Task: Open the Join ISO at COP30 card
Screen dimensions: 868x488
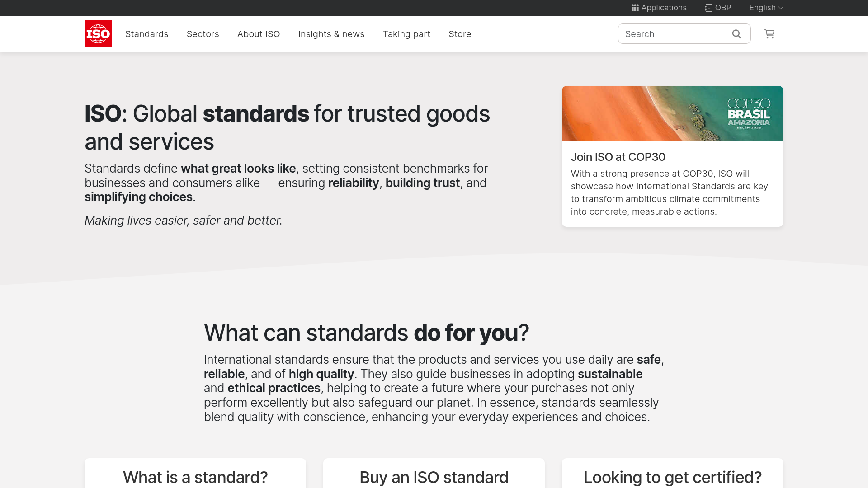Action: point(618,157)
